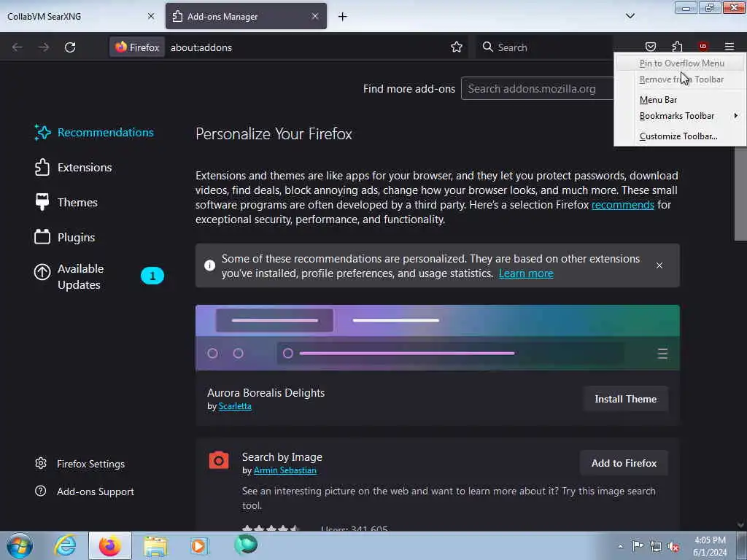Open the Firefox hamburger application menu

[729, 47]
